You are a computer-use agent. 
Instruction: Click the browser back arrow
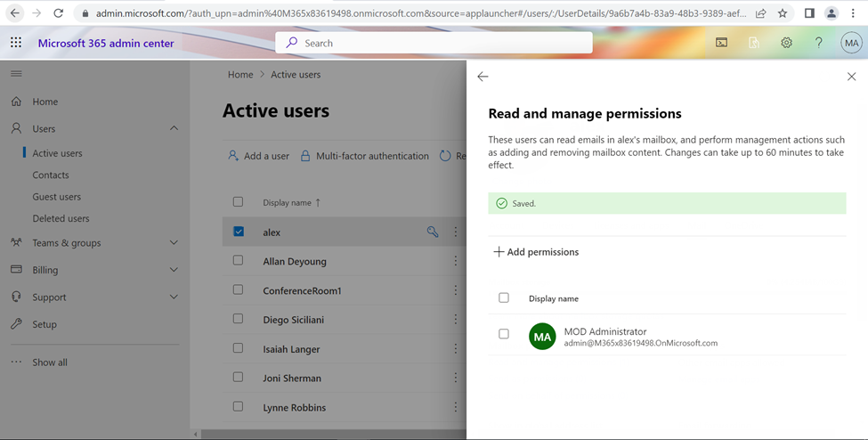pos(15,12)
